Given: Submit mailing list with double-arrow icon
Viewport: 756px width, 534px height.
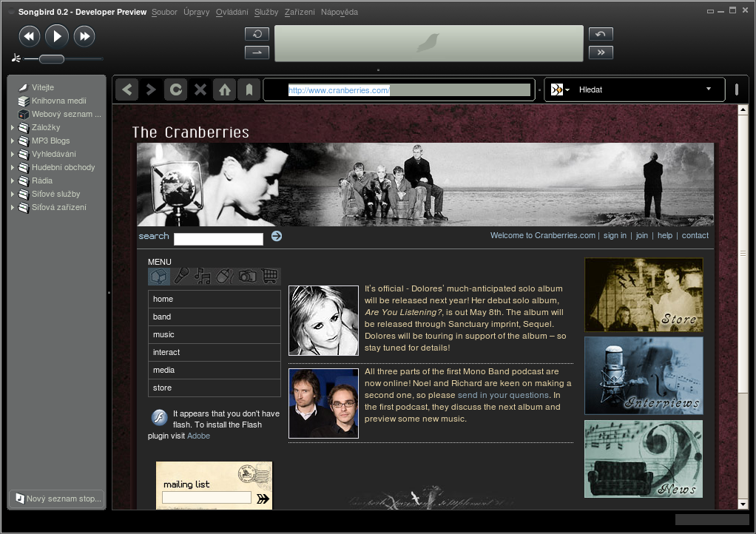Looking at the screenshot, I should coord(263,498).
